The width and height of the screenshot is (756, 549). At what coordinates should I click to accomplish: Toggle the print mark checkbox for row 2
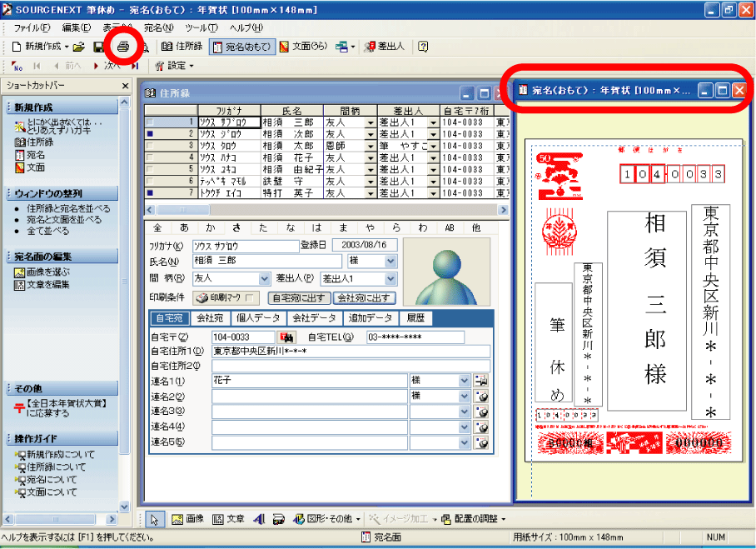pos(150,134)
